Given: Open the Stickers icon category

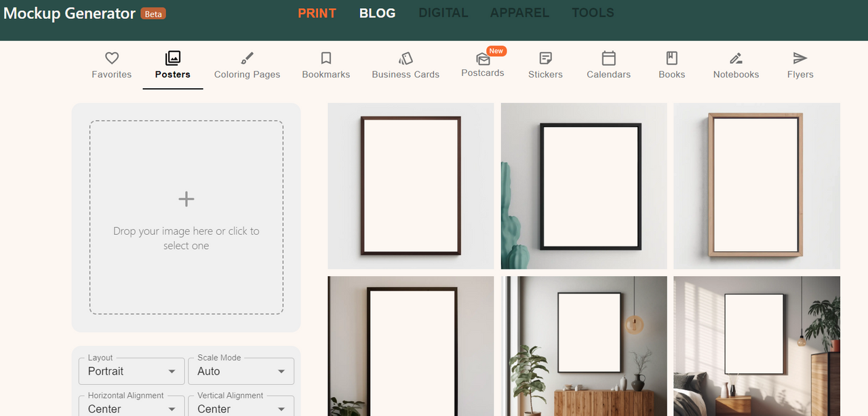Looking at the screenshot, I should 545,58.
